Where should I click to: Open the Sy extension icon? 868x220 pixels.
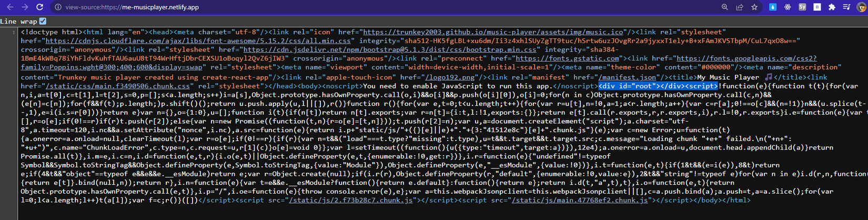802,7
